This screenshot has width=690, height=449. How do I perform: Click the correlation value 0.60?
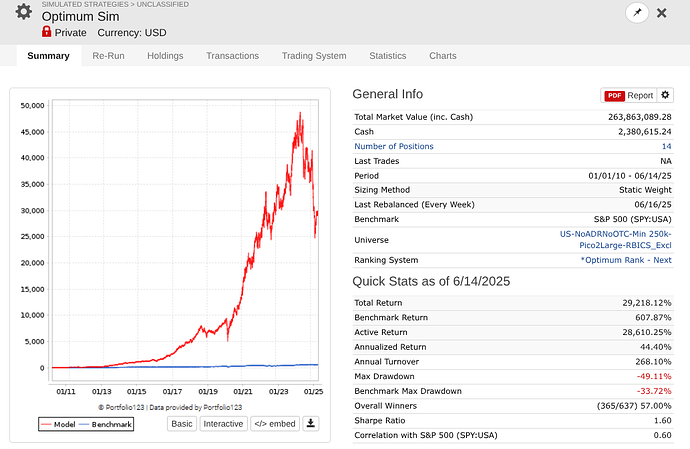[x=663, y=435]
